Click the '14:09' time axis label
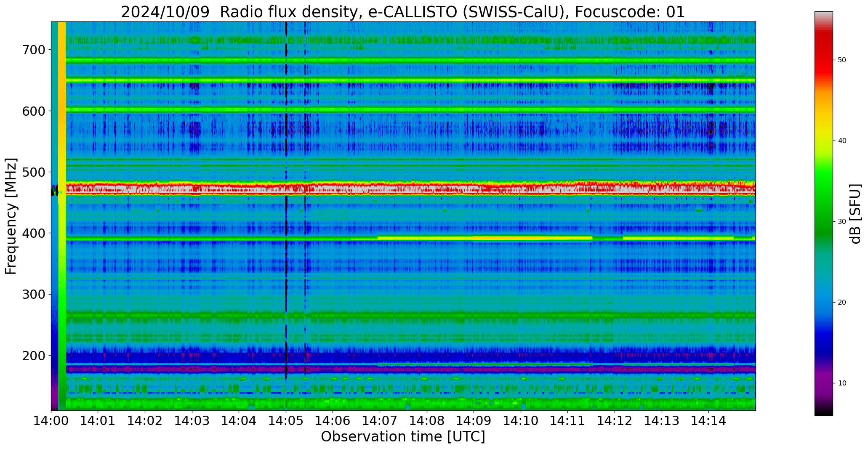The width and height of the screenshot is (868, 449). coord(474,420)
